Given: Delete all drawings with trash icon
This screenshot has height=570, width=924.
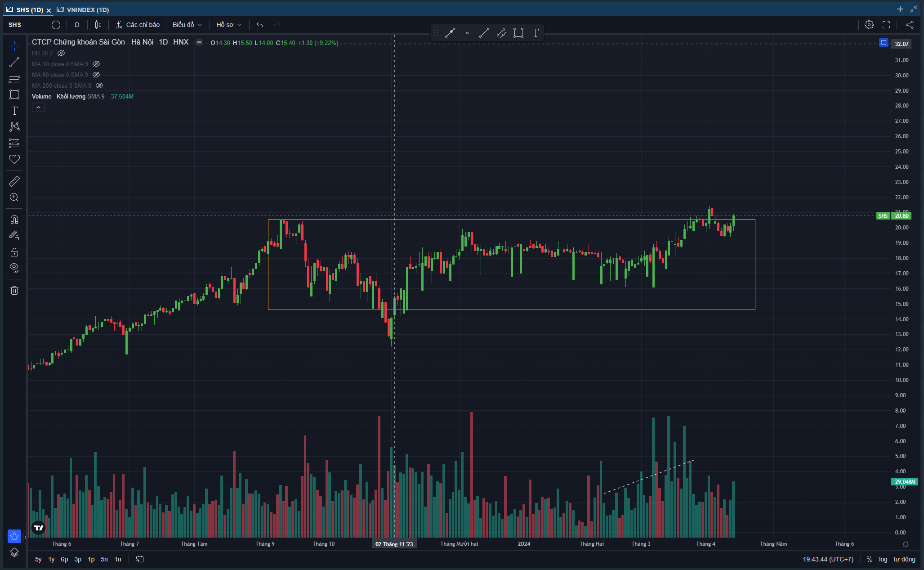Looking at the screenshot, I should pyautogui.click(x=14, y=290).
